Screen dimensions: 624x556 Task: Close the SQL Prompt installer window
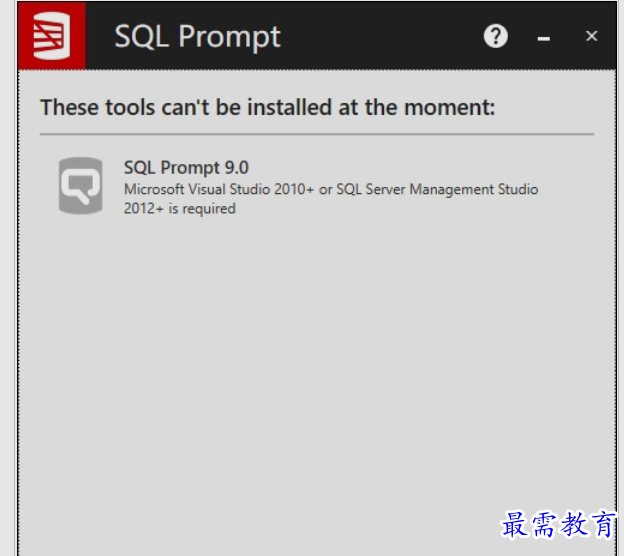592,36
